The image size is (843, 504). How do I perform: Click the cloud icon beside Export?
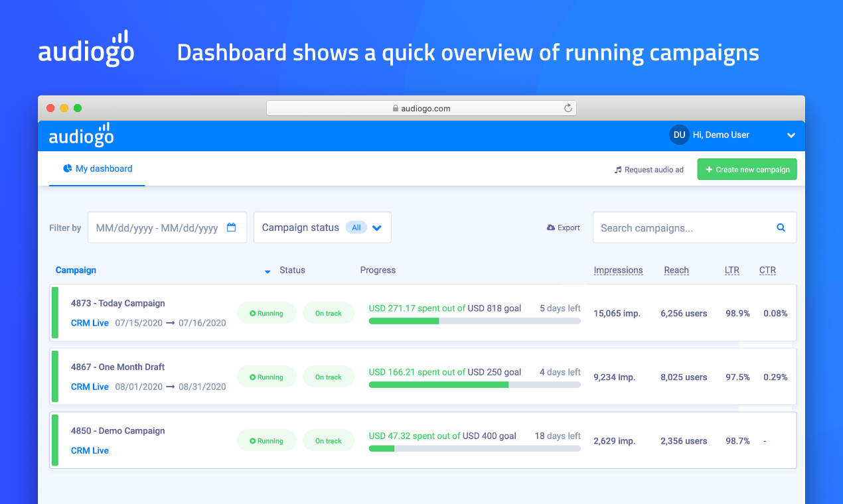click(x=550, y=227)
